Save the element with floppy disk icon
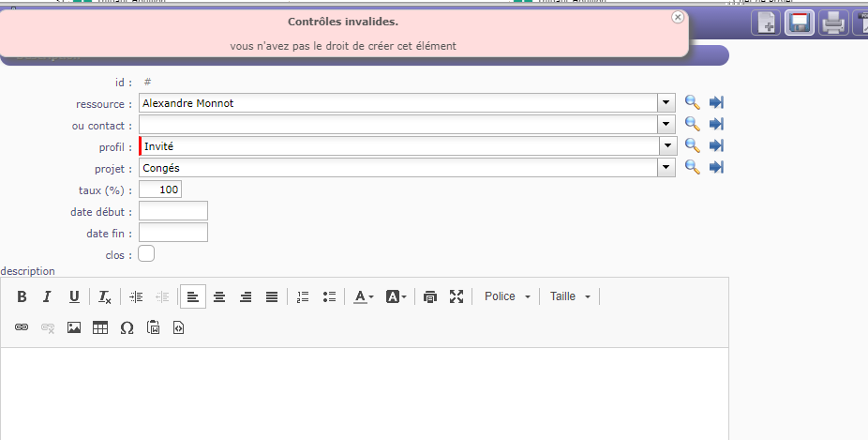Image resolution: width=868 pixels, height=440 pixels. pos(800,23)
